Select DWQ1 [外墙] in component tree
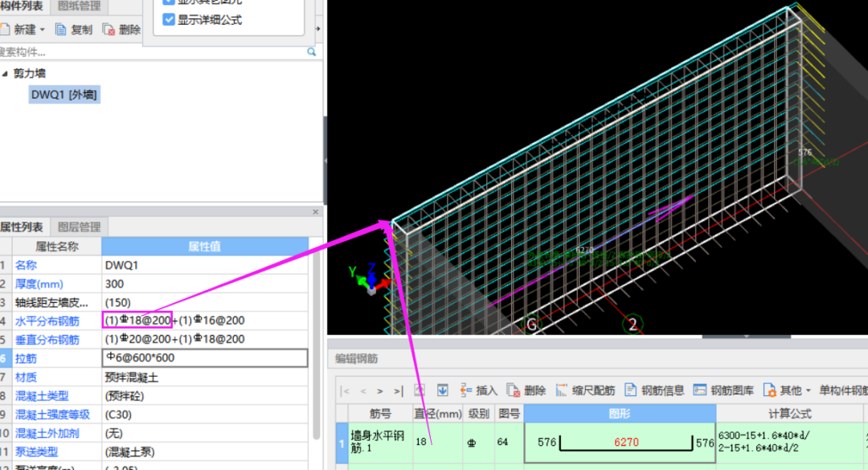The image size is (868, 470). pyautogui.click(x=64, y=95)
